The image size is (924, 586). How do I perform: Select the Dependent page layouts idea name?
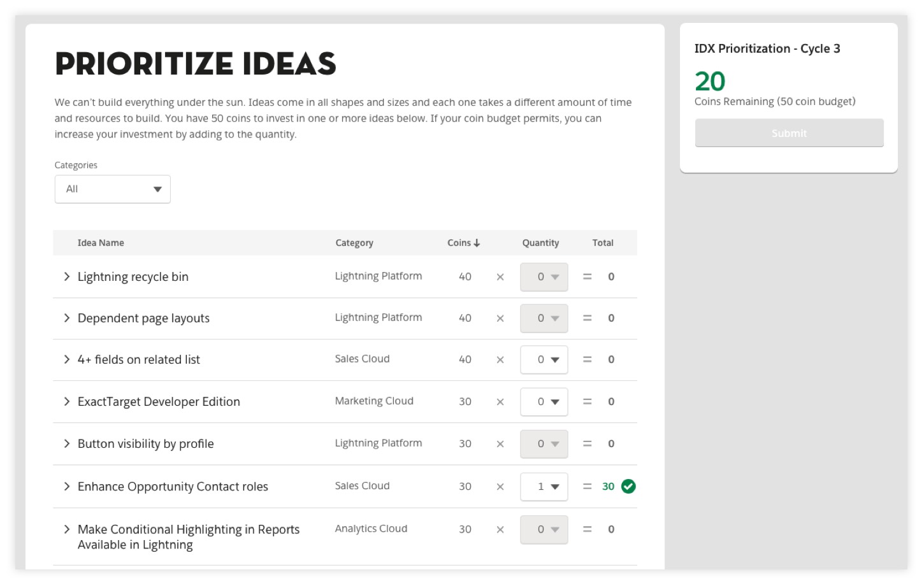click(143, 318)
